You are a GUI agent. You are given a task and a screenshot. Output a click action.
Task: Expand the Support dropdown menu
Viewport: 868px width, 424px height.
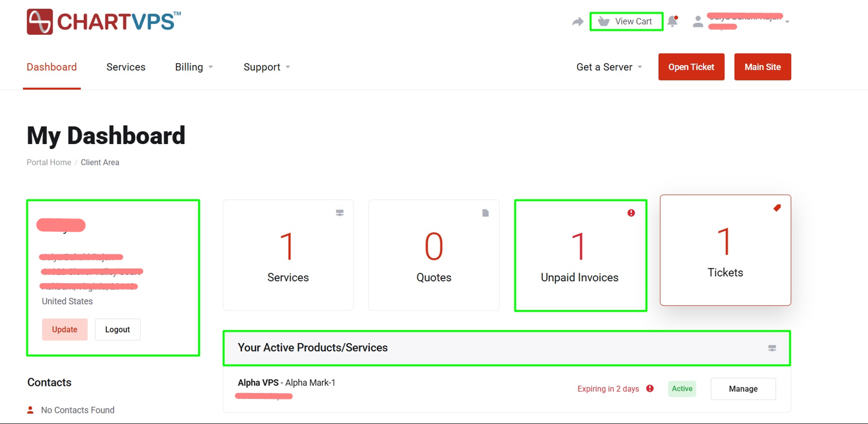(267, 67)
